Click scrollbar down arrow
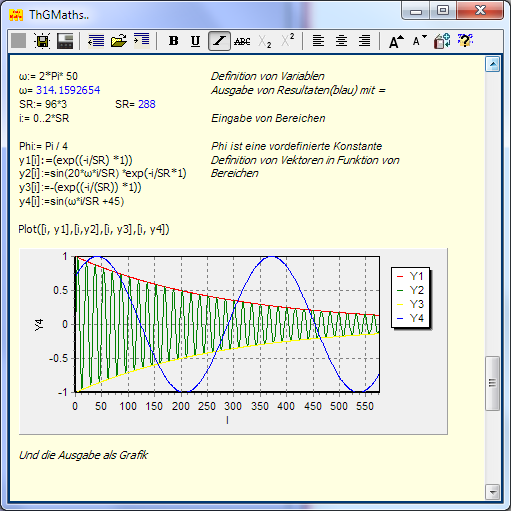511x511 pixels. click(x=492, y=492)
